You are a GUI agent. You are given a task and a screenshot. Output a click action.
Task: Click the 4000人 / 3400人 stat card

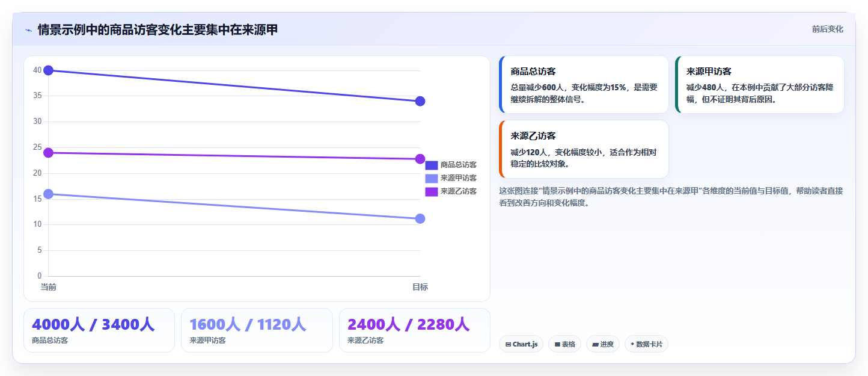[x=99, y=330]
